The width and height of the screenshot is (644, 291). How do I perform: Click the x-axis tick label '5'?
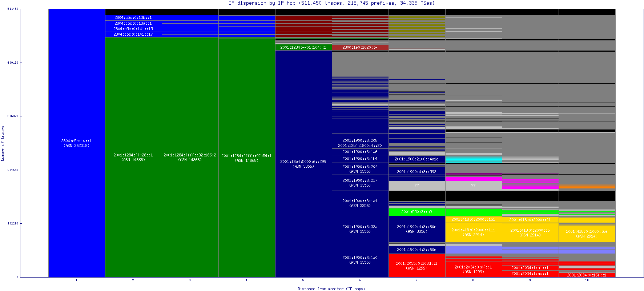click(x=303, y=280)
